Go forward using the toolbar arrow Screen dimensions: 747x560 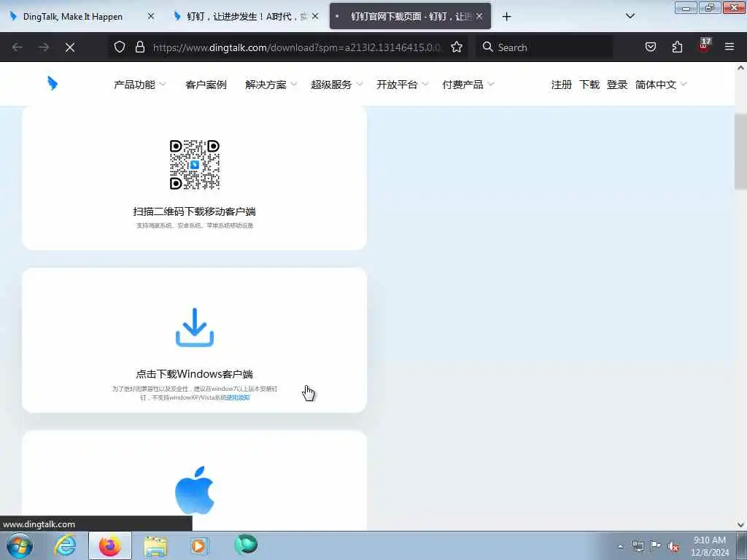[44, 47]
